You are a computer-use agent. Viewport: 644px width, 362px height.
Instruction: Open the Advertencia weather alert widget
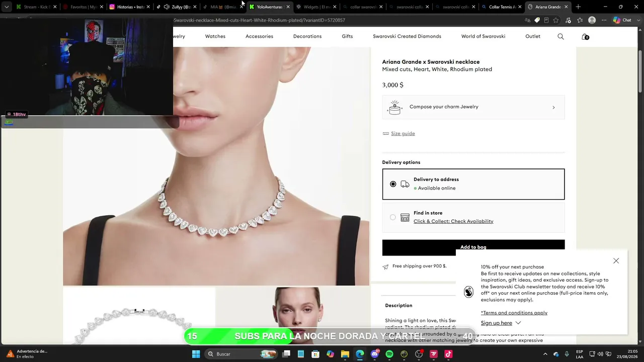click(x=28, y=354)
